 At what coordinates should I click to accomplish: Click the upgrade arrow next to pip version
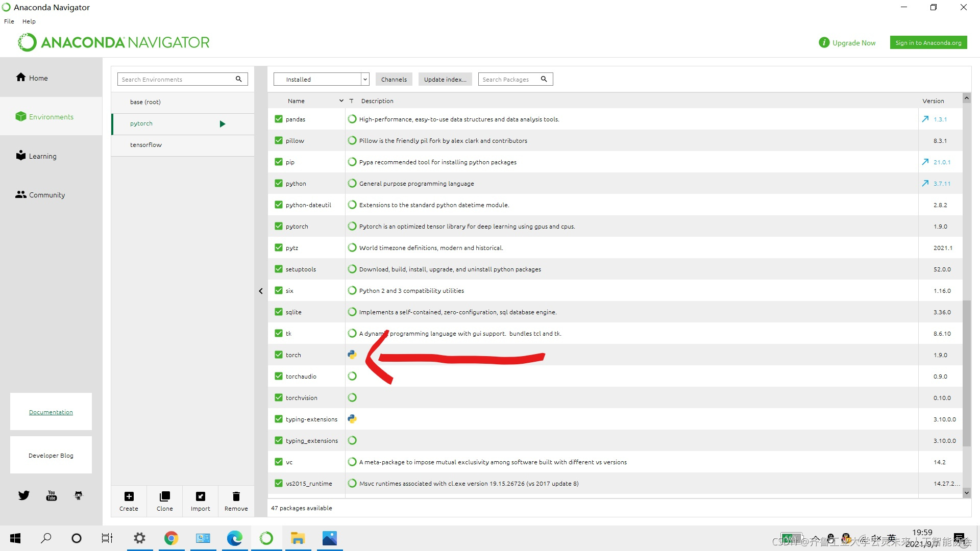[925, 162]
